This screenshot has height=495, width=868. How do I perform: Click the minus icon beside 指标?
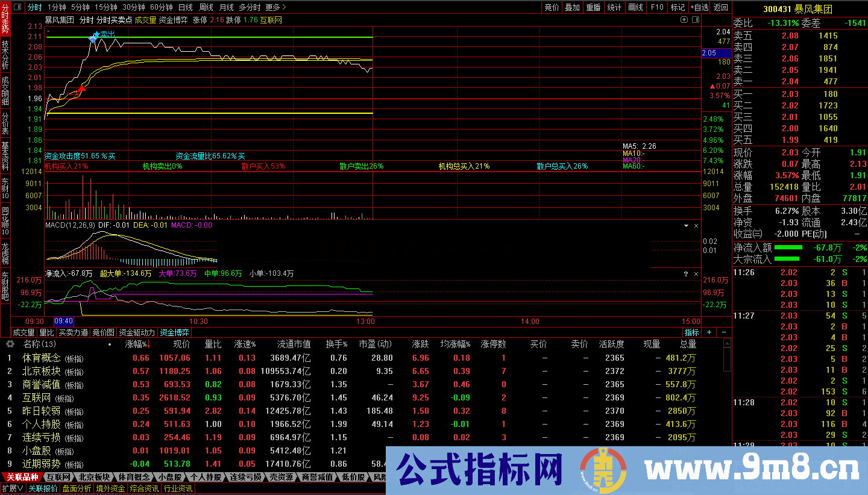coord(723,332)
